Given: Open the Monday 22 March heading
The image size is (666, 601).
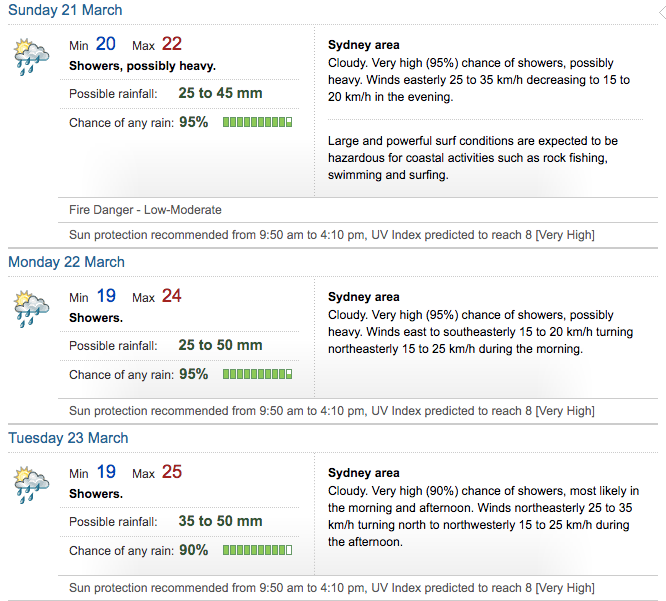Looking at the screenshot, I should tap(66, 262).
